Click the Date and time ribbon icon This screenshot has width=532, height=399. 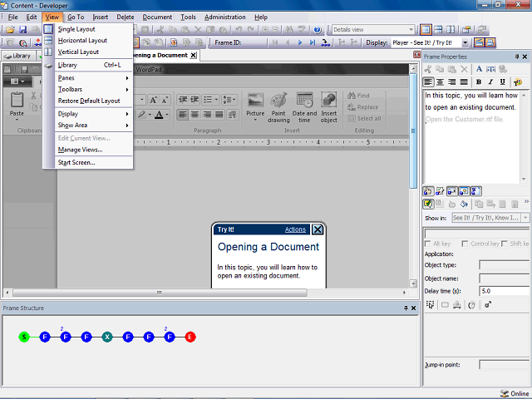coord(304,106)
